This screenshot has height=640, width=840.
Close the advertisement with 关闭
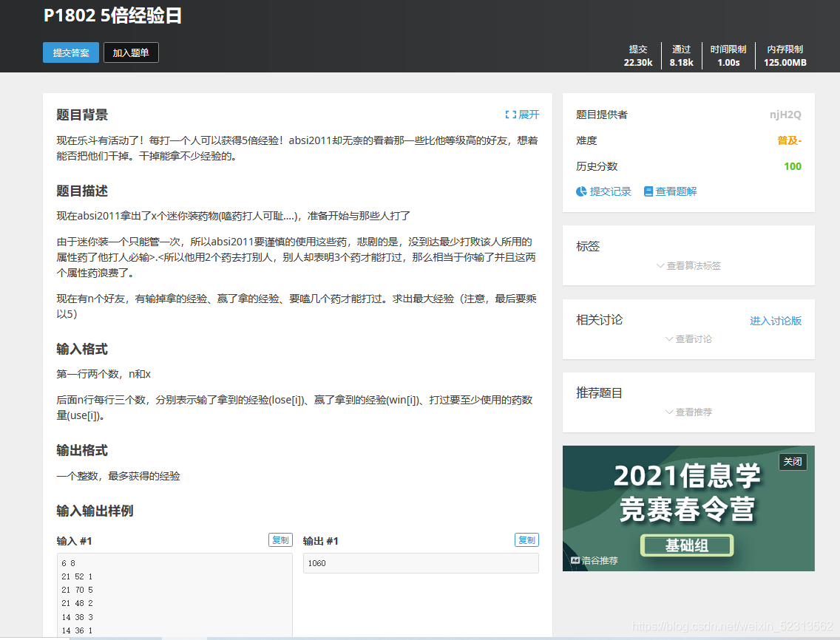tap(793, 462)
